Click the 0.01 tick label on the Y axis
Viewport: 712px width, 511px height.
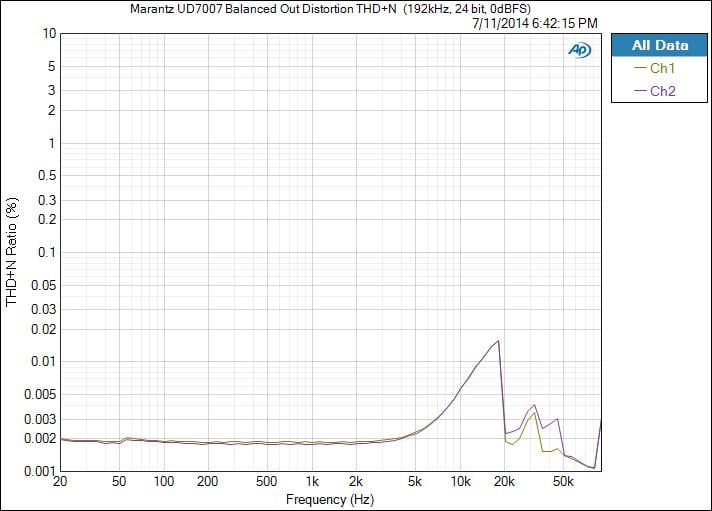pos(43,361)
